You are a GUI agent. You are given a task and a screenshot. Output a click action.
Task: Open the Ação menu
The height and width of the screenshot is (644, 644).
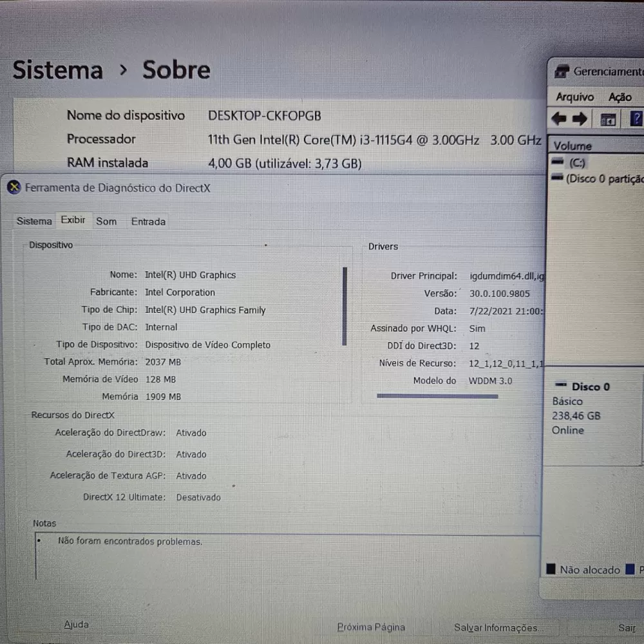click(x=620, y=97)
